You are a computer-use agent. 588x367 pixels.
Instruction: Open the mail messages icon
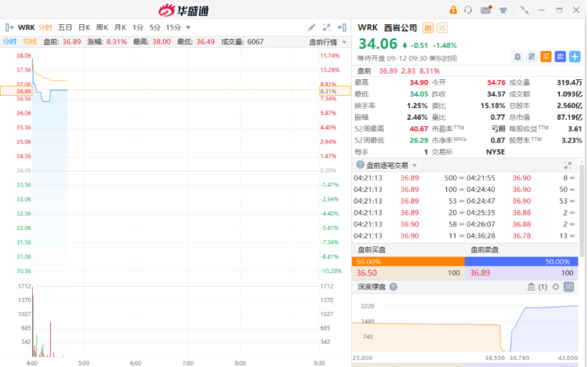click(485, 10)
